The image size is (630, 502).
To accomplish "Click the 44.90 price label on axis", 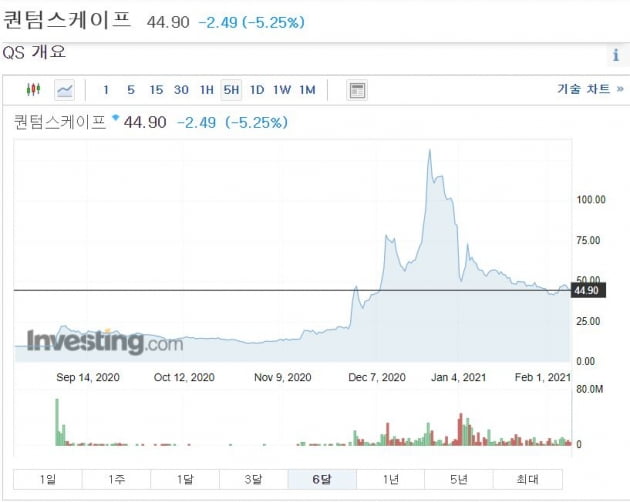I will coord(589,290).
